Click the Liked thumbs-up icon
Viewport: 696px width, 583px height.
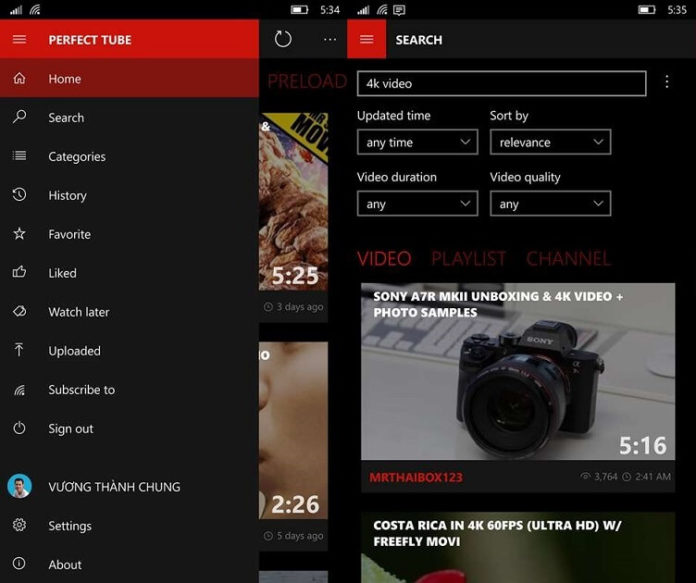[x=19, y=272]
